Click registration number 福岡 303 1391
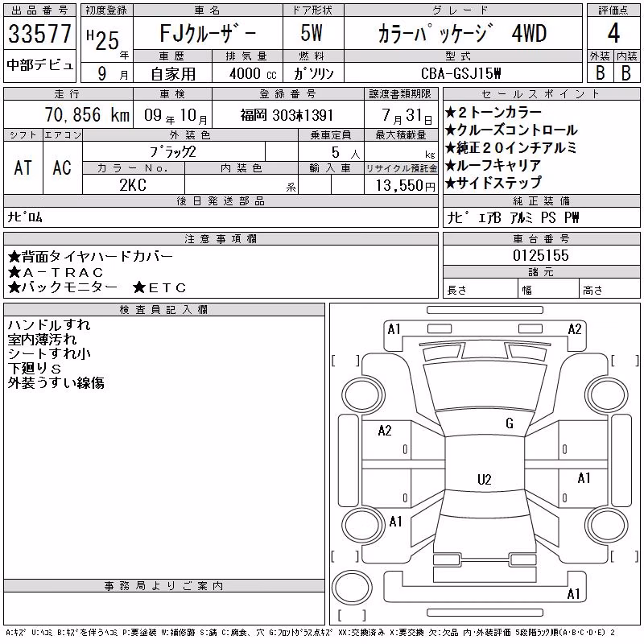The width and height of the screenshot is (644, 644). pos(287,115)
